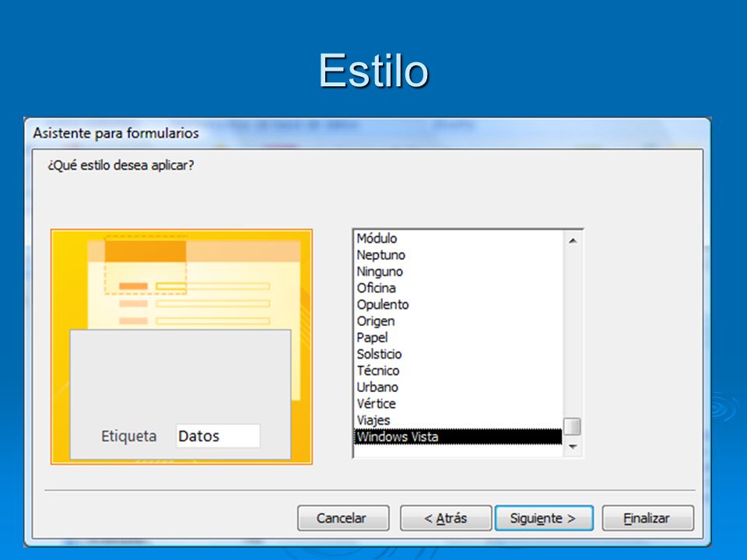Viewport: 747px width, 560px height.
Task: Select the Módulo style
Action: click(458, 238)
